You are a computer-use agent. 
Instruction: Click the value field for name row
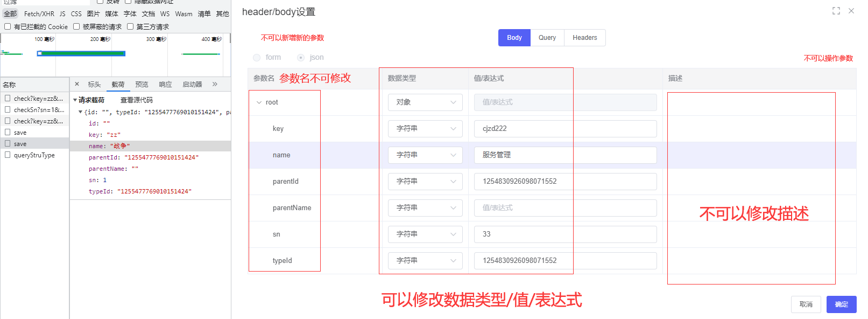coord(565,155)
